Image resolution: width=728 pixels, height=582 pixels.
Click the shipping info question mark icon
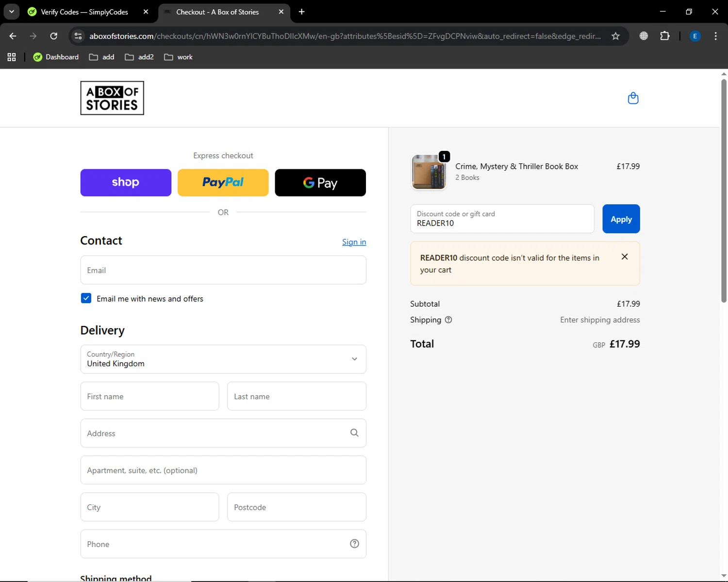(448, 320)
